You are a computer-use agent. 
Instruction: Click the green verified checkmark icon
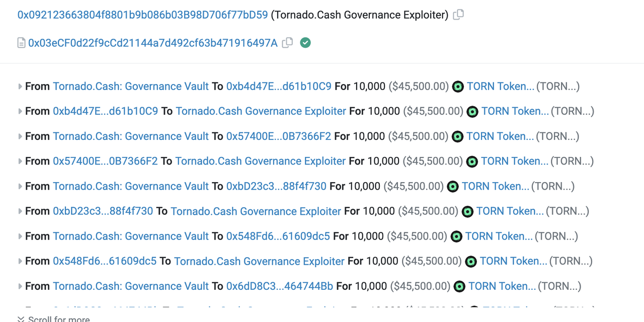[305, 43]
